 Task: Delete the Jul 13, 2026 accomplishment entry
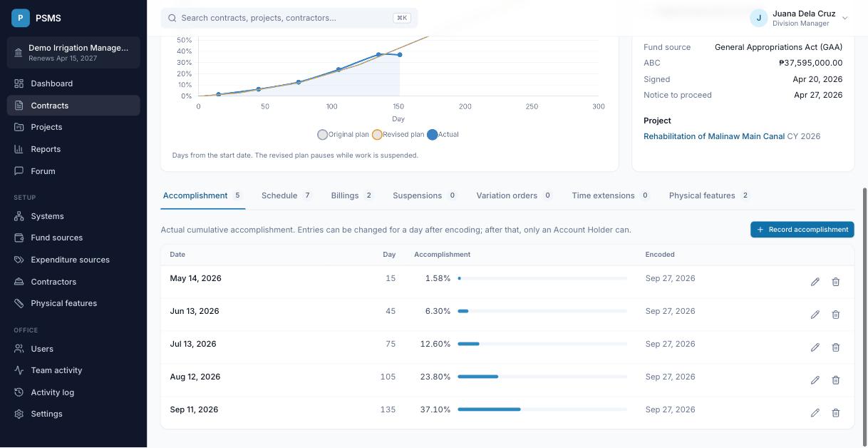[x=836, y=347]
